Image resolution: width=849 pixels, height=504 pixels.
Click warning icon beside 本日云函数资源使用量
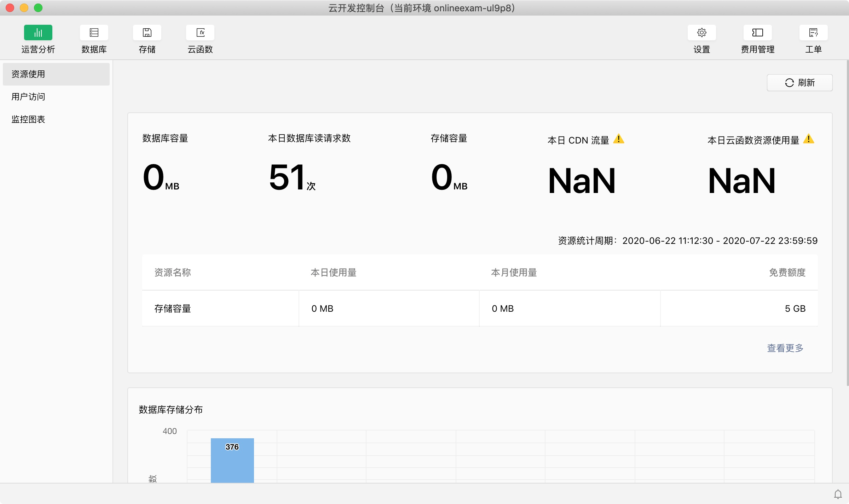pos(809,139)
